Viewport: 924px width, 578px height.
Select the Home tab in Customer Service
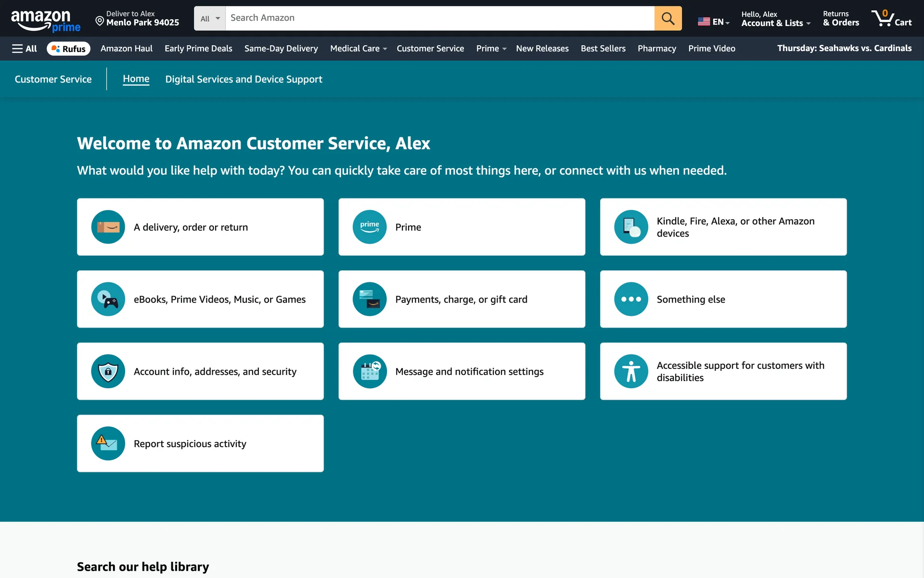(x=136, y=79)
